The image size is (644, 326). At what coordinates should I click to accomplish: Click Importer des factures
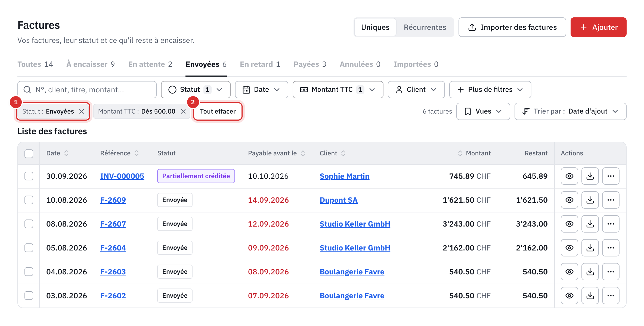[x=512, y=27]
